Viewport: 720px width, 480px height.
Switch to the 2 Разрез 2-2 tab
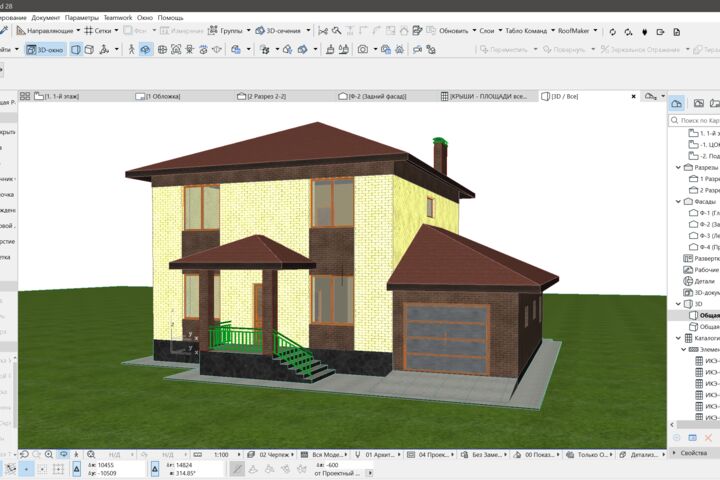coord(286,96)
